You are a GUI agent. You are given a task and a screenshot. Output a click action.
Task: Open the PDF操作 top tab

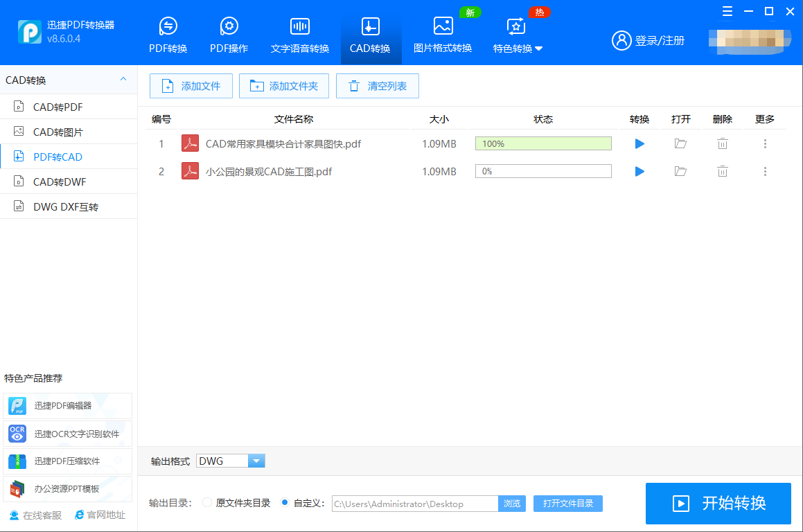(229, 35)
